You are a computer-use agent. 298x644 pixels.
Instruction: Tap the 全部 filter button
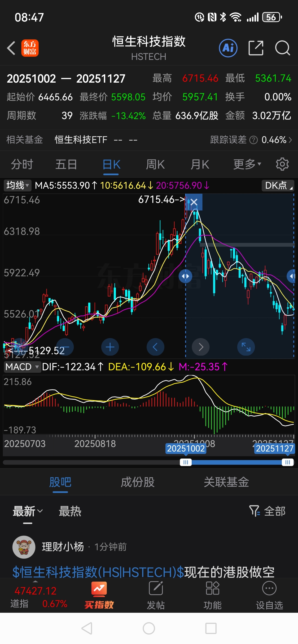point(275,511)
